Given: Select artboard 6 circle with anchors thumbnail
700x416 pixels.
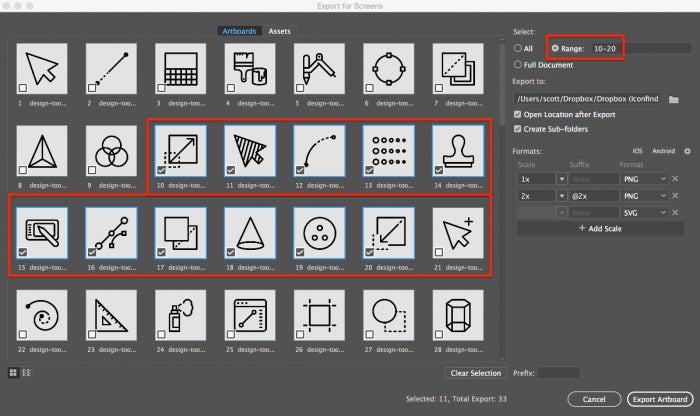Looking at the screenshot, I should coord(389,69).
